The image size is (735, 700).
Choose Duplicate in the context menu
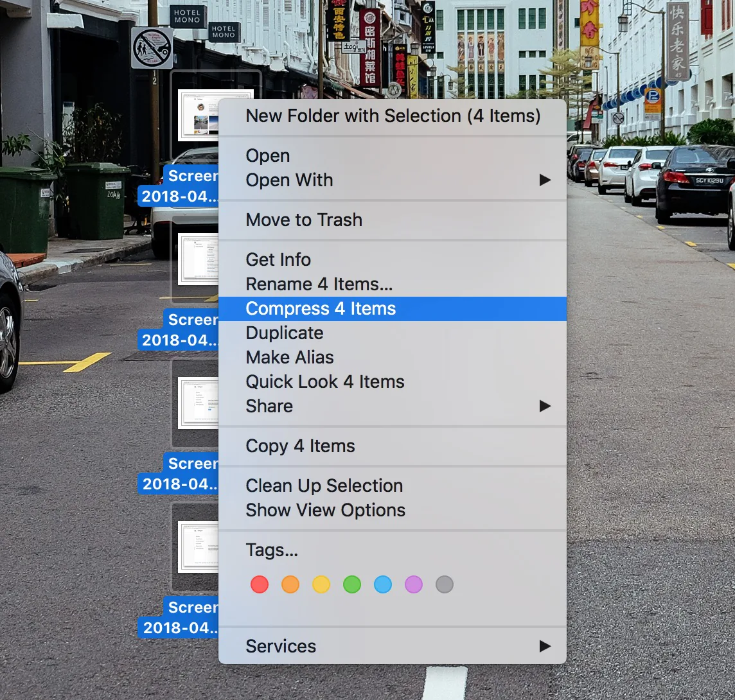393,333
